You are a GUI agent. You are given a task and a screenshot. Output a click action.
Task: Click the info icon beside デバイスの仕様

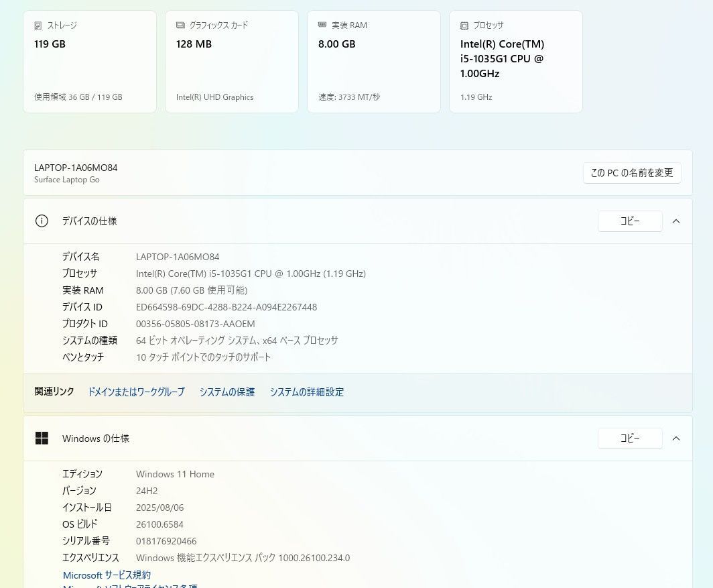pyautogui.click(x=42, y=221)
